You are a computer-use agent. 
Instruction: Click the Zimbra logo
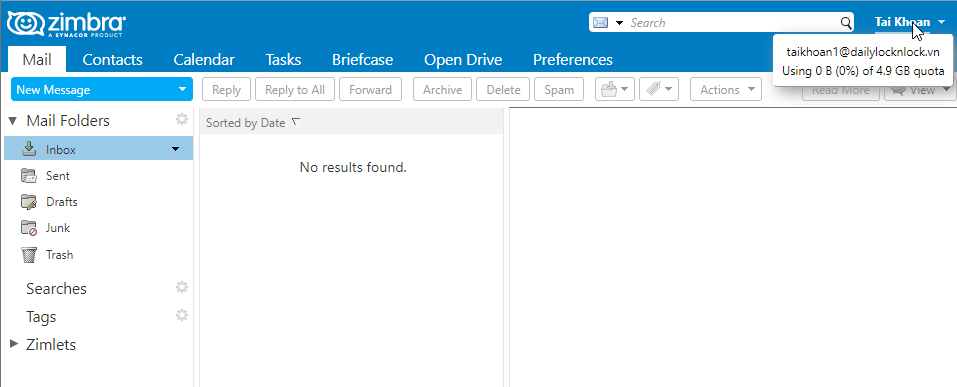point(66,24)
